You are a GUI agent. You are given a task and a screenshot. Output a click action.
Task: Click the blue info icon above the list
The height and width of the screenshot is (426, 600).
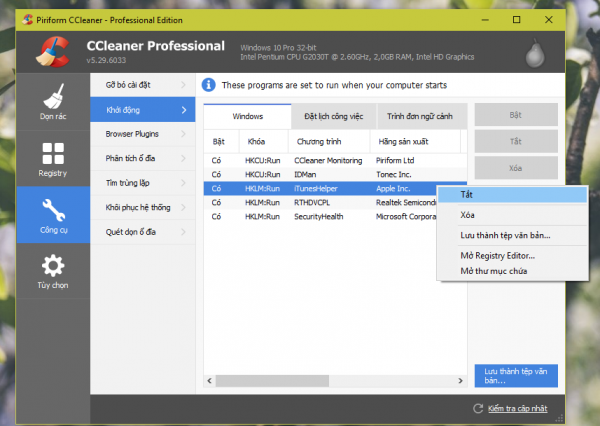point(209,85)
